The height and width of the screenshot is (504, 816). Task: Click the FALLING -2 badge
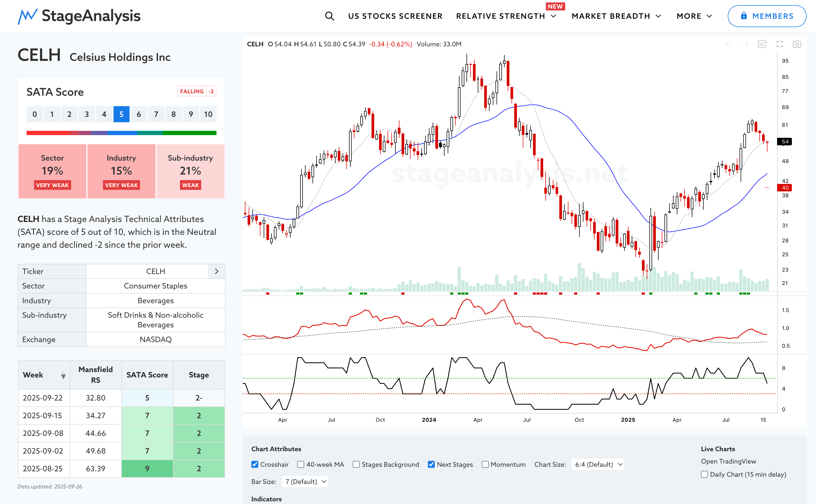point(197,91)
